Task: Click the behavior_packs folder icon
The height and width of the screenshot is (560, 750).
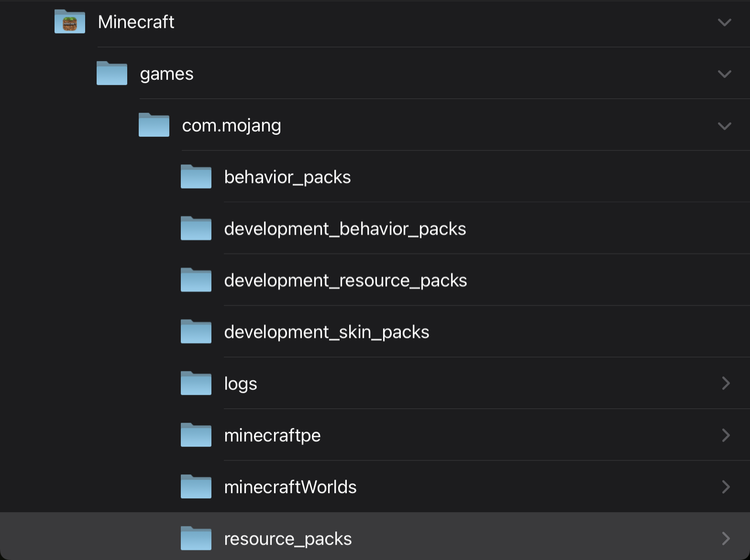Action: [196, 176]
